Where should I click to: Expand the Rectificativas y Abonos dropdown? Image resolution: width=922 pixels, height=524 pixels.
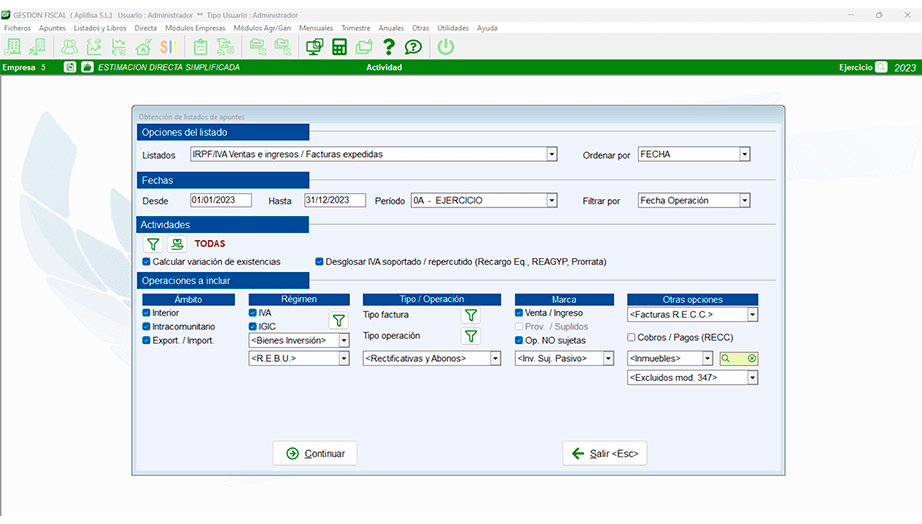495,358
